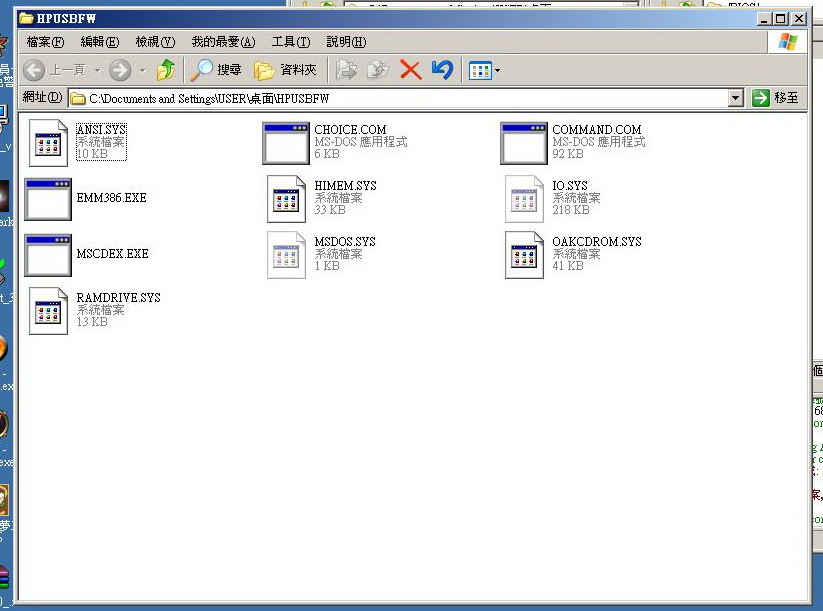Click the address bar path field
This screenshot has width=823, height=611.
[x=399, y=98]
